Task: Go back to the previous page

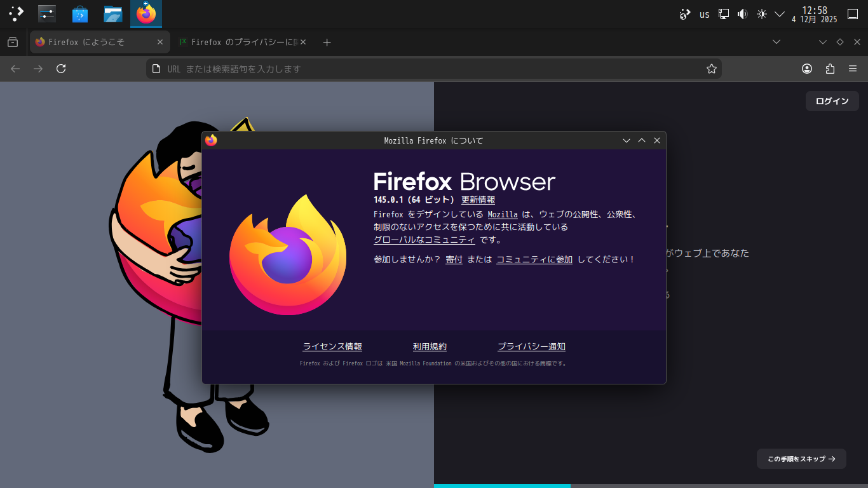Action: pos(15,69)
